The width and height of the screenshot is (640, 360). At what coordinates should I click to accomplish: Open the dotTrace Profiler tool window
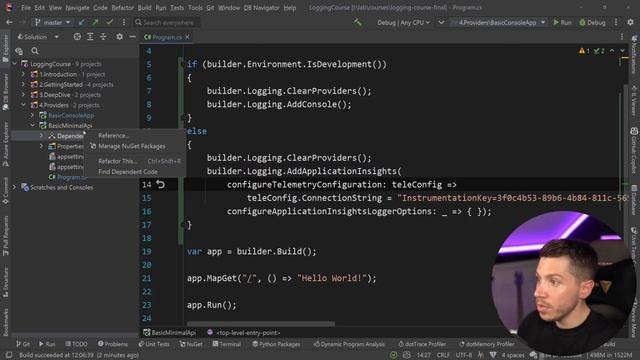(x=422, y=344)
